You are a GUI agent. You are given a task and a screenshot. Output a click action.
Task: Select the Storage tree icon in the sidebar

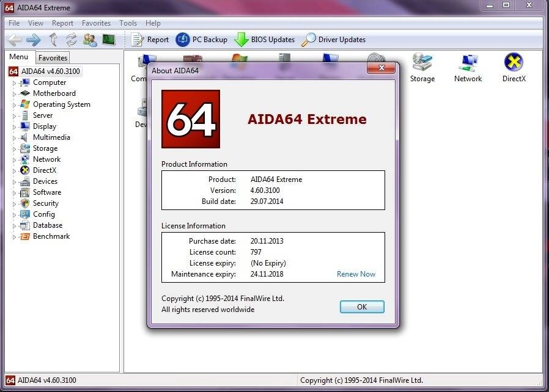25,148
